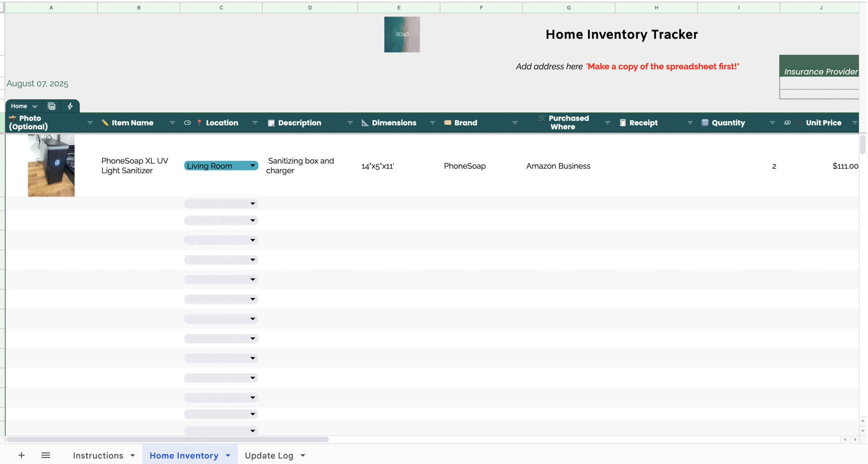This screenshot has height=464, width=868.
Task: Click the lightning bolt icon in the toolbar
Action: (70, 106)
